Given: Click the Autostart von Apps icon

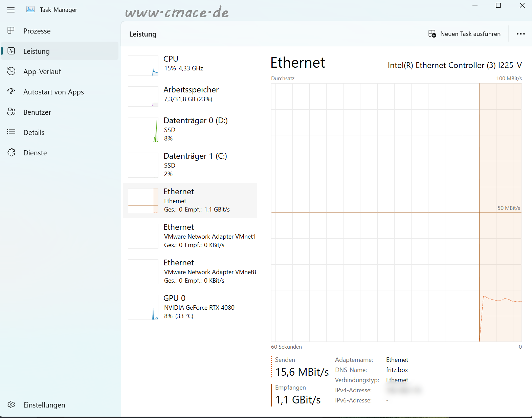Looking at the screenshot, I should [x=11, y=91].
